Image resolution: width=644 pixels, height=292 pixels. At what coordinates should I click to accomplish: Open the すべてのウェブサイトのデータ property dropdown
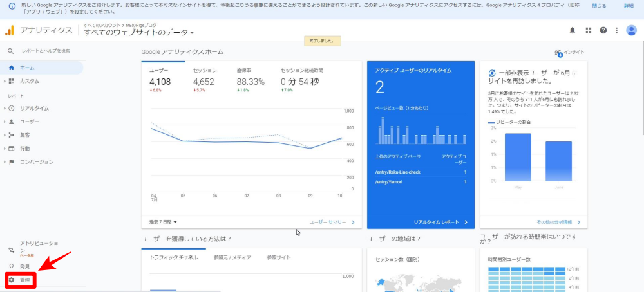[139, 33]
